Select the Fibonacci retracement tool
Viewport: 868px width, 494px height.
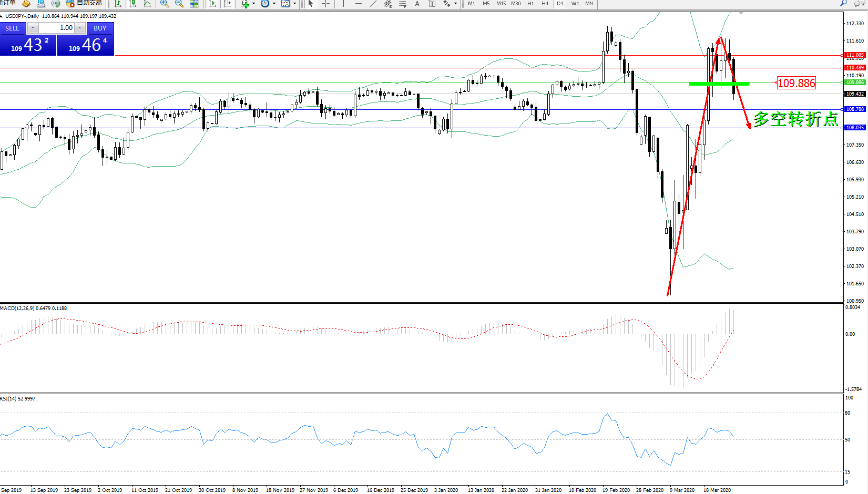click(x=402, y=4)
